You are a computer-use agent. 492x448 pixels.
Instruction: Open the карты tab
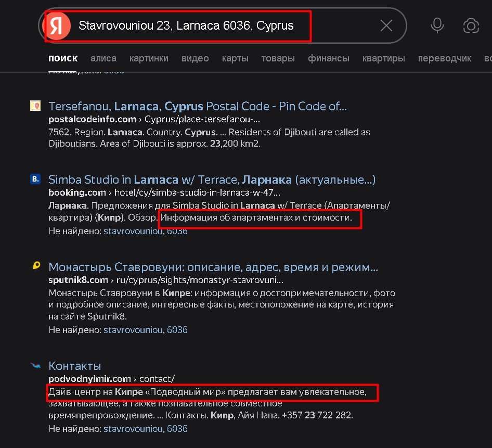[235, 58]
